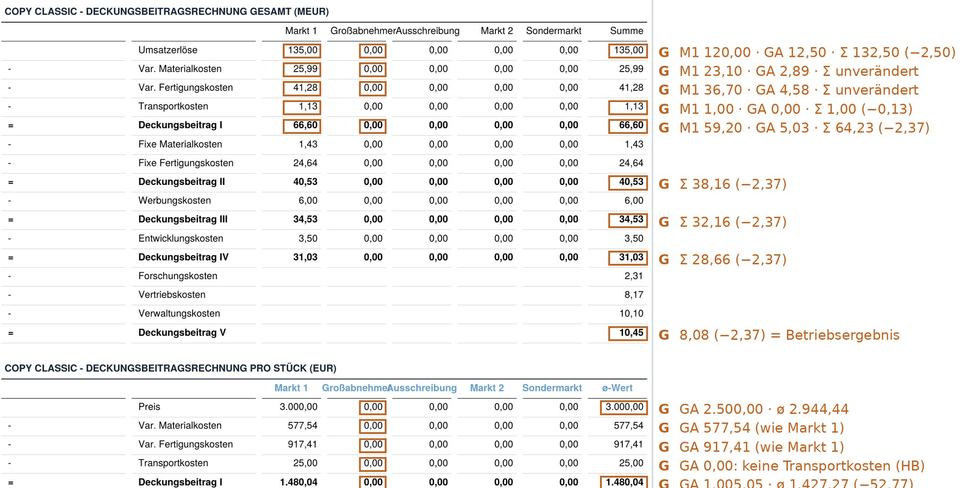Click Werbungskosten Markt 1 value '6,00'
Image resolution: width=980 pixels, height=488 pixels.
coord(308,201)
